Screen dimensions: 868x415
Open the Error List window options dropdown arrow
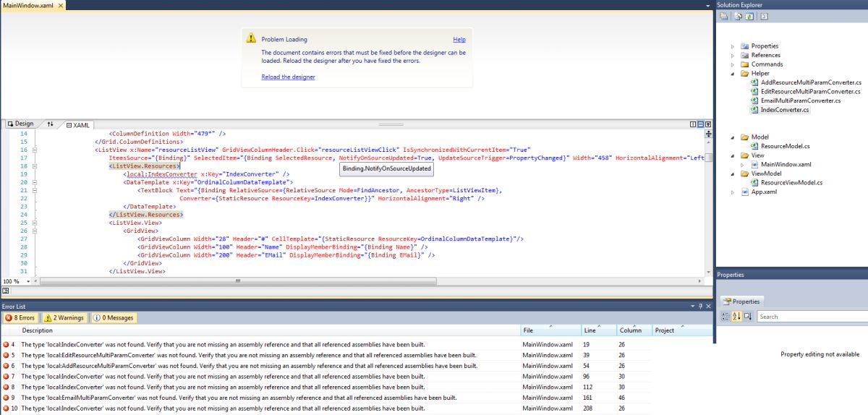(x=692, y=307)
